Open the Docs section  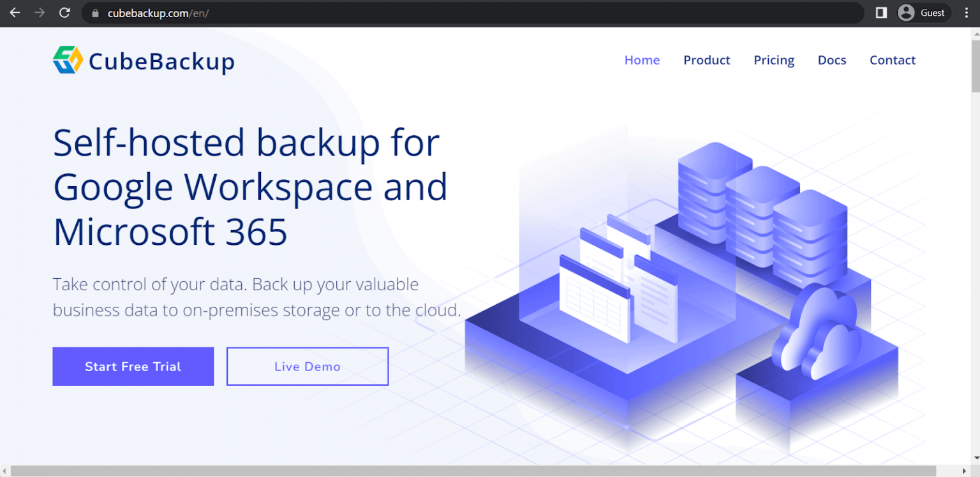tap(832, 60)
